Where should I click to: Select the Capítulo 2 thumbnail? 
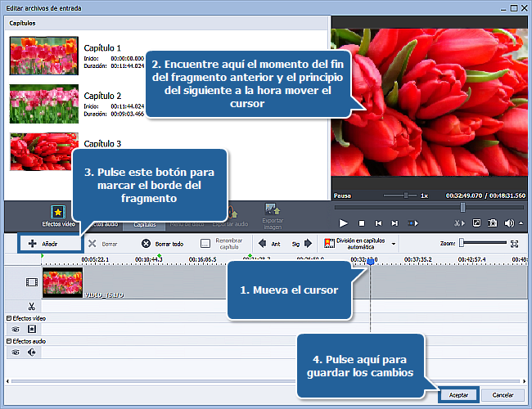[x=42, y=105]
